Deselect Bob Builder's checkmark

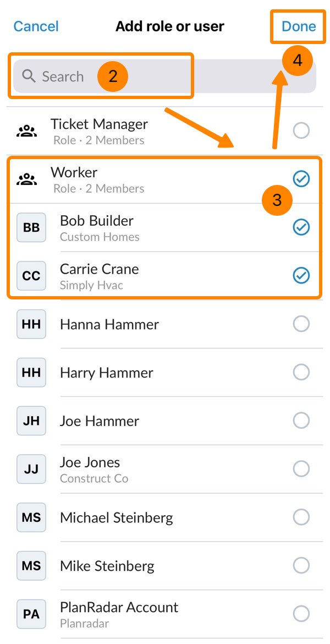pyautogui.click(x=301, y=227)
